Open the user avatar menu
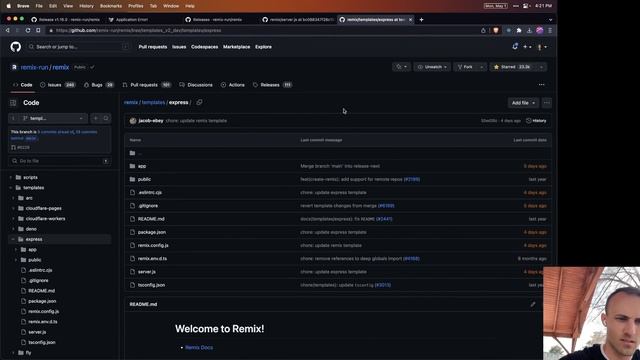 point(542,47)
